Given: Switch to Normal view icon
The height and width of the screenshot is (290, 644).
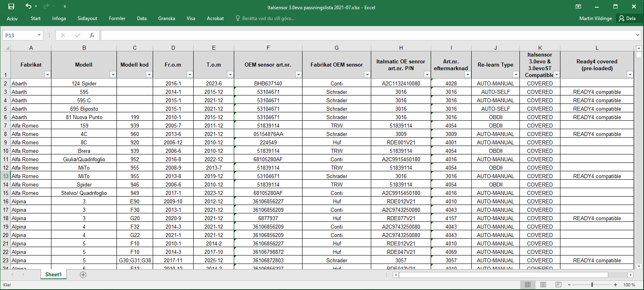Looking at the screenshot, I should click(528, 285).
